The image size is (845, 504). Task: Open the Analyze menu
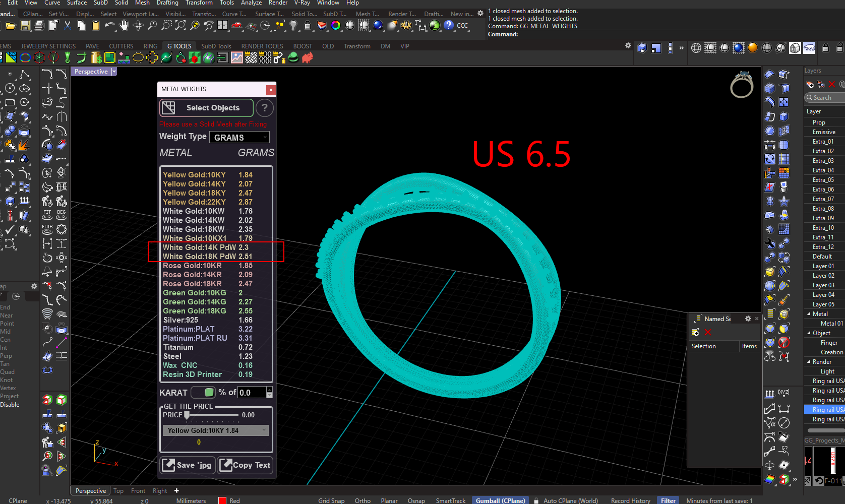click(x=251, y=3)
